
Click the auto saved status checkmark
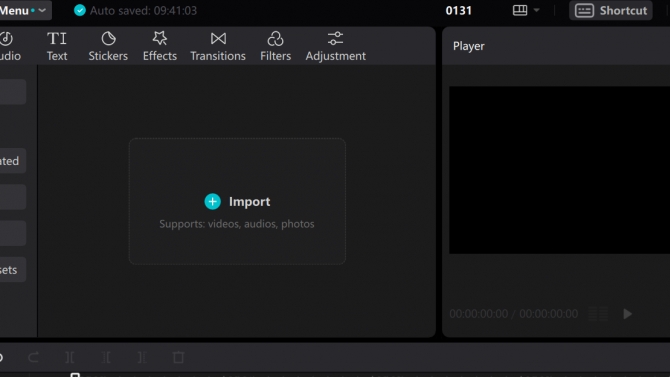pyautogui.click(x=79, y=10)
